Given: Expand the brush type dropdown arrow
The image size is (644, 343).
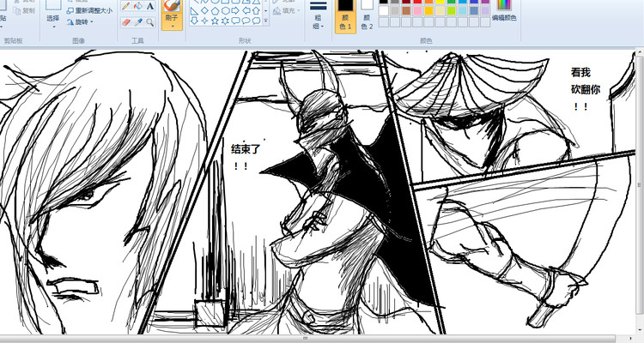Looking at the screenshot, I should pyautogui.click(x=172, y=26).
